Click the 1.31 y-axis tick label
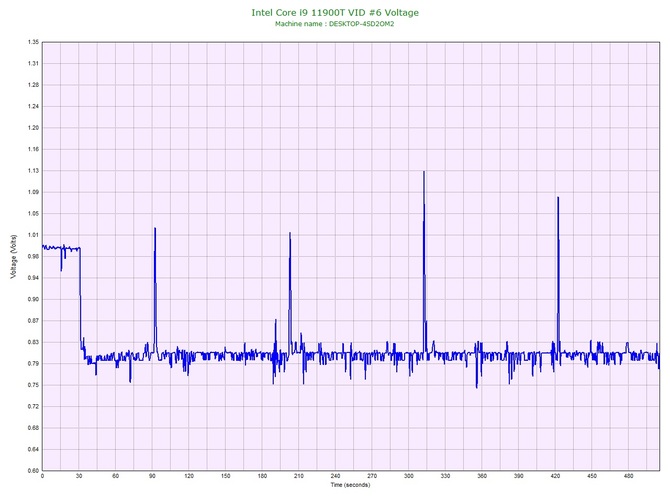The height and width of the screenshot is (502, 670). click(x=33, y=64)
